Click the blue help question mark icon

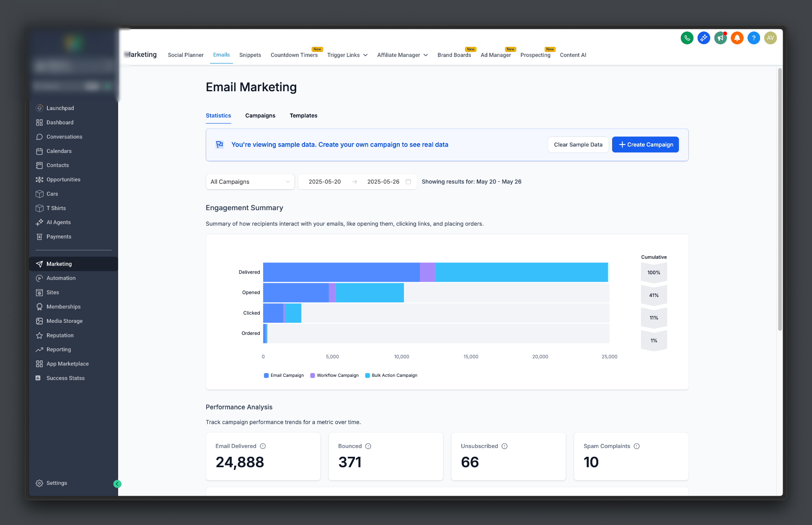tap(754, 38)
